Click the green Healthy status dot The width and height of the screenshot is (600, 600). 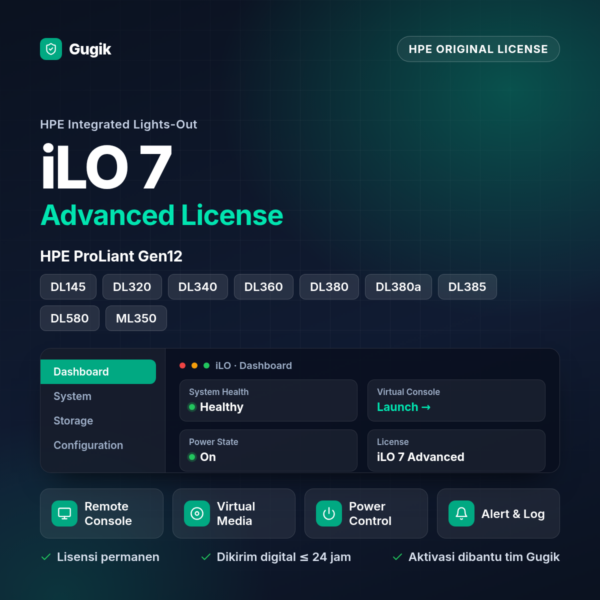[192, 407]
